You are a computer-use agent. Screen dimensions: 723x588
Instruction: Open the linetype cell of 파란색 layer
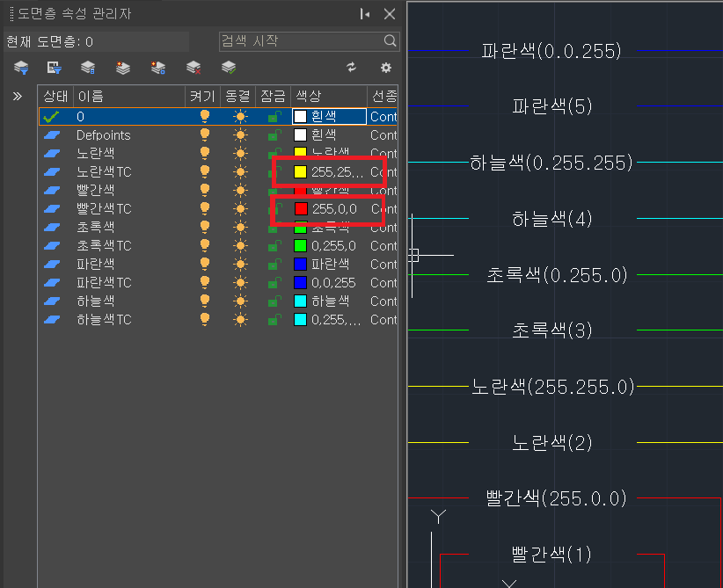383,264
